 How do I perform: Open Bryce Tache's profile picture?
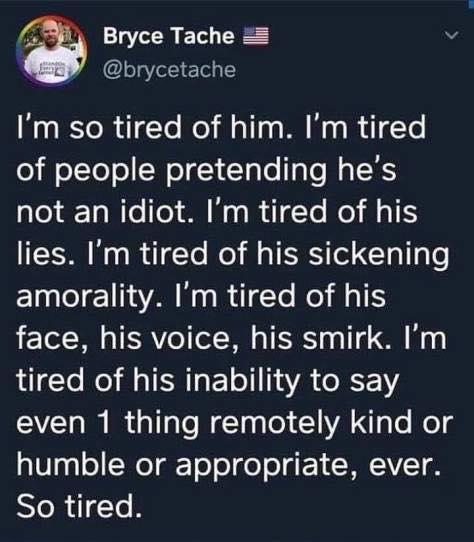click(51, 50)
